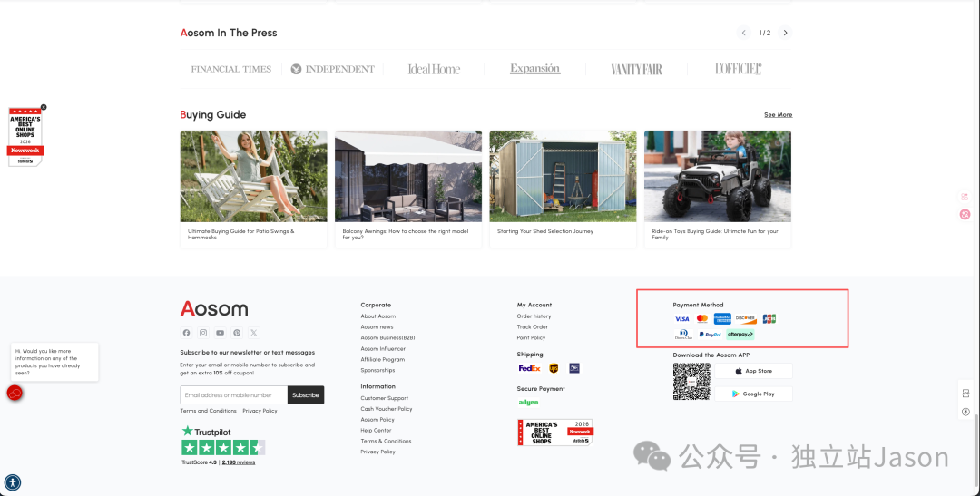Click the UPS shipping logo
The image size is (980, 496).
(554, 368)
